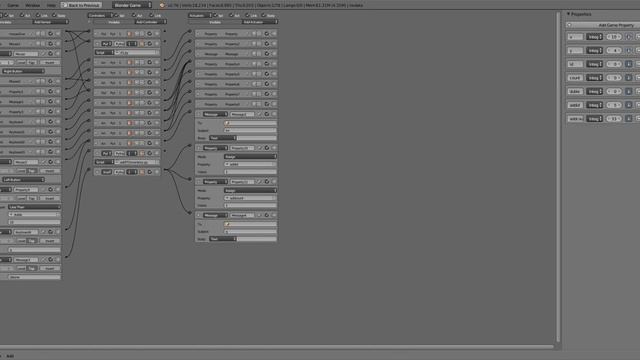The height and width of the screenshot is (360, 640).
Task: Toggle active icon on Mouse1 sensor
Action: click(51, 44)
